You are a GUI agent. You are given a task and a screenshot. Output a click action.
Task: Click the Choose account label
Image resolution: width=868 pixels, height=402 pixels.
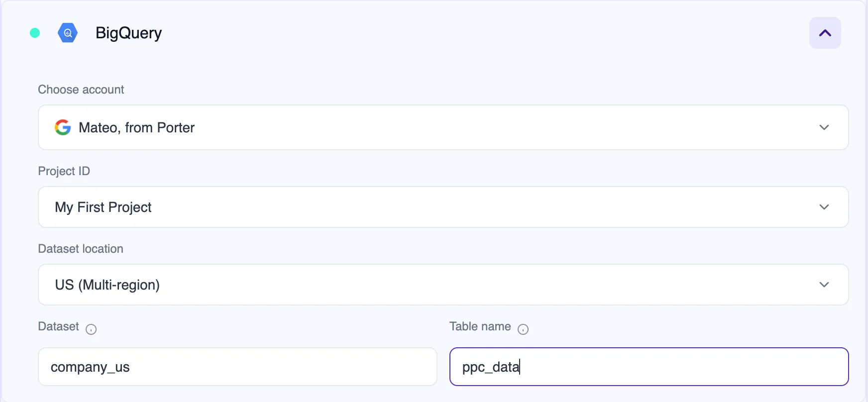(81, 90)
